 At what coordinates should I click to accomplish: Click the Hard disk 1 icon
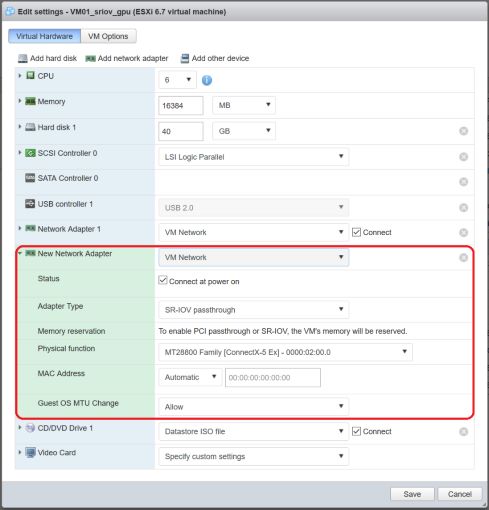tap(30, 127)
